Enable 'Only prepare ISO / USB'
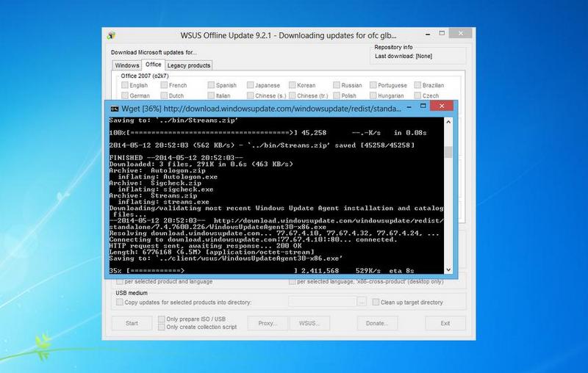The width and height of the screenshot is (588, 373). coord(162,319)
